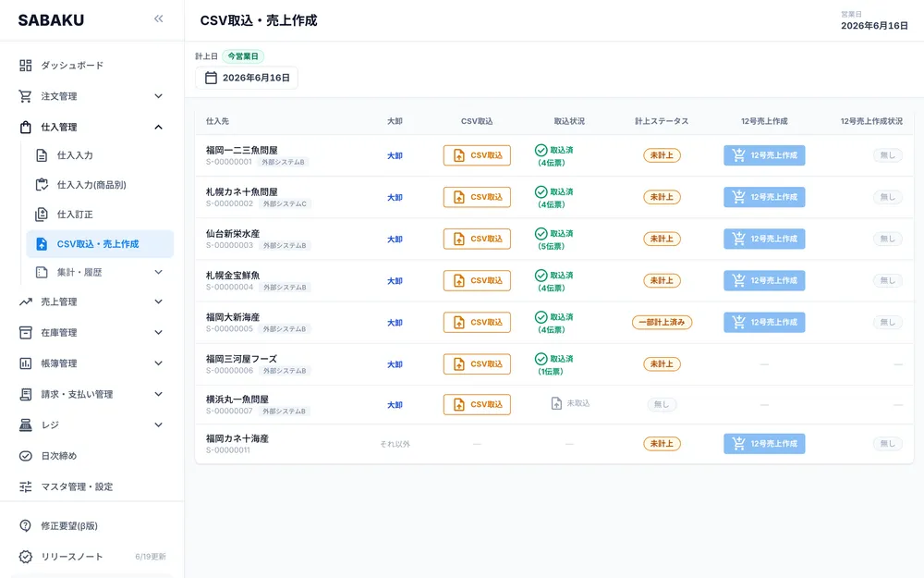Viewport: 924px width, 578px height.
Task: Click 12号売上作成 for 札幌カネ十魚問屋
Action: (x=764, y=197)
